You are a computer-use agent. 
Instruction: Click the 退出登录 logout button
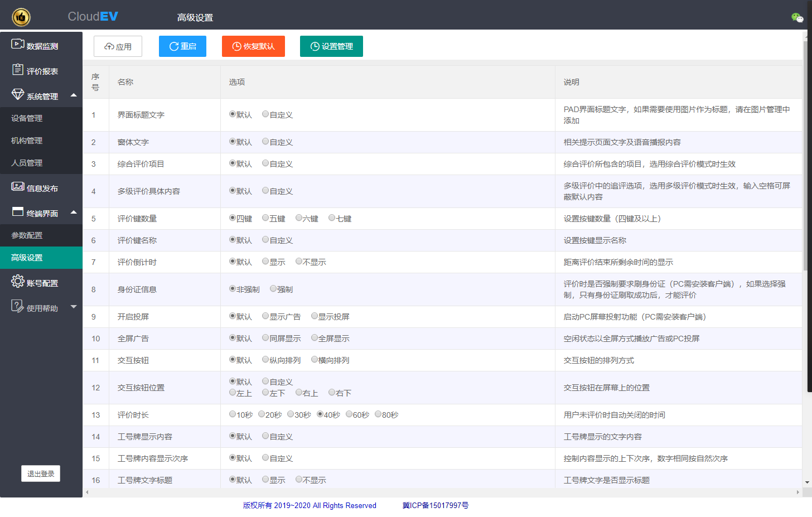pos(41,473)
